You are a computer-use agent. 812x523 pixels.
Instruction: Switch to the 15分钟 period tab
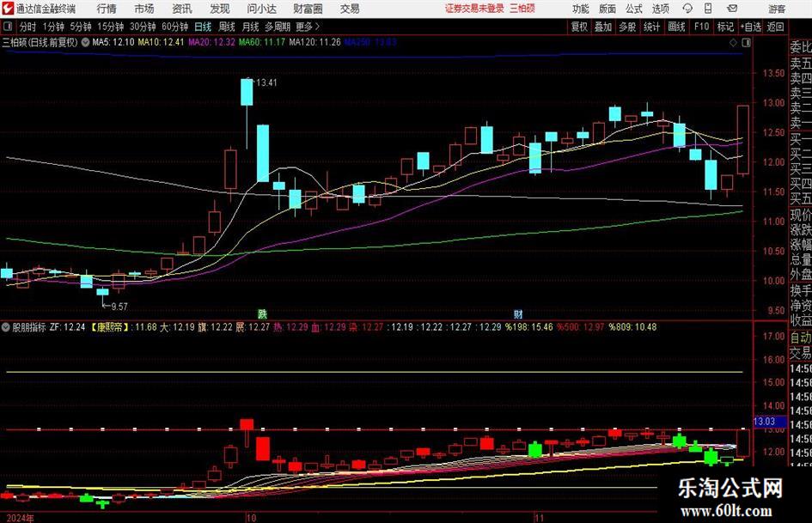pos(110,27)
